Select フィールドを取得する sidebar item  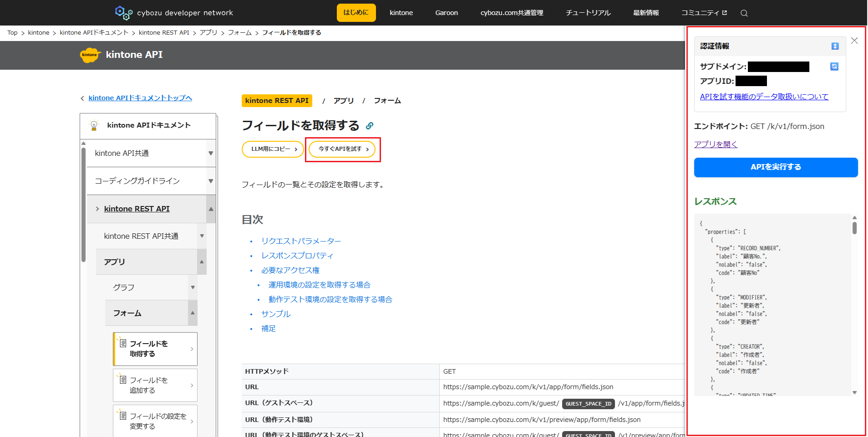coord(155,349)
